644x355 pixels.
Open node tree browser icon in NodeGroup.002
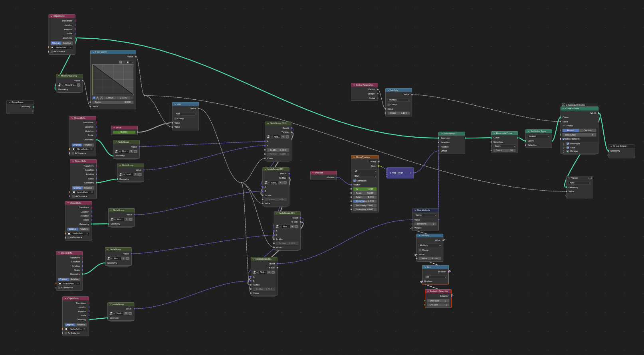(x=60, y=85)
